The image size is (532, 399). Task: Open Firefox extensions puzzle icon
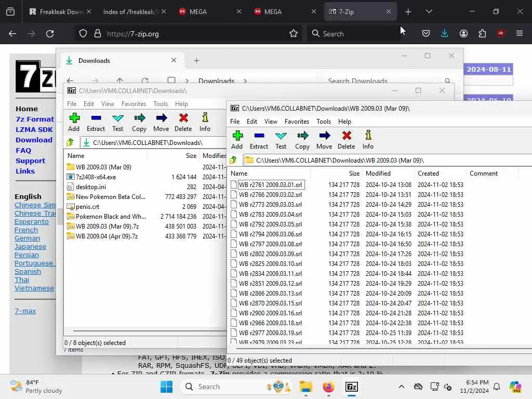tap(482, 33)
